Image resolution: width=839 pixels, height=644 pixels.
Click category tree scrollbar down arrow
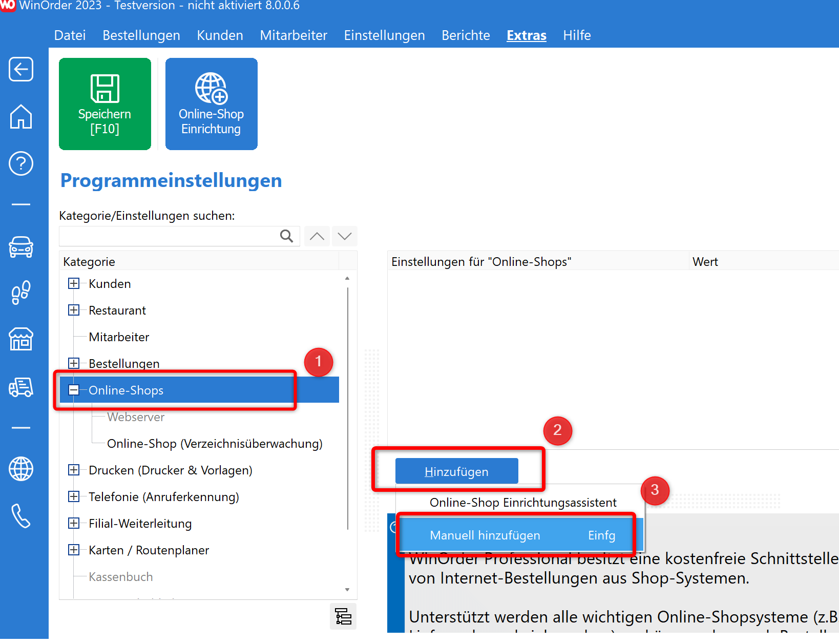(347, 590)
